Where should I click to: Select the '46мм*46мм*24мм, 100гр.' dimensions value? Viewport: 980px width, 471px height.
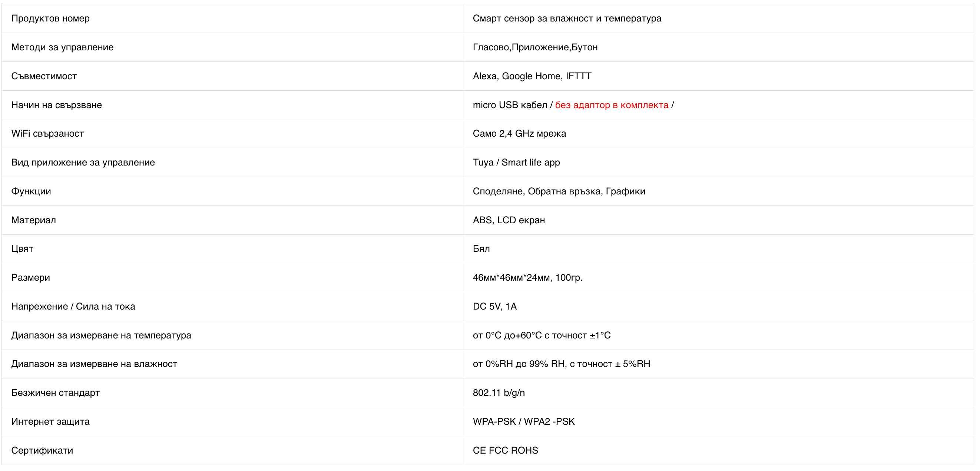[527, 277]
